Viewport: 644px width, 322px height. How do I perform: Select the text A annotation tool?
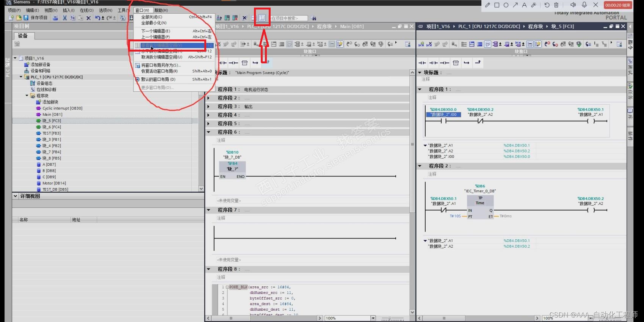524,5
